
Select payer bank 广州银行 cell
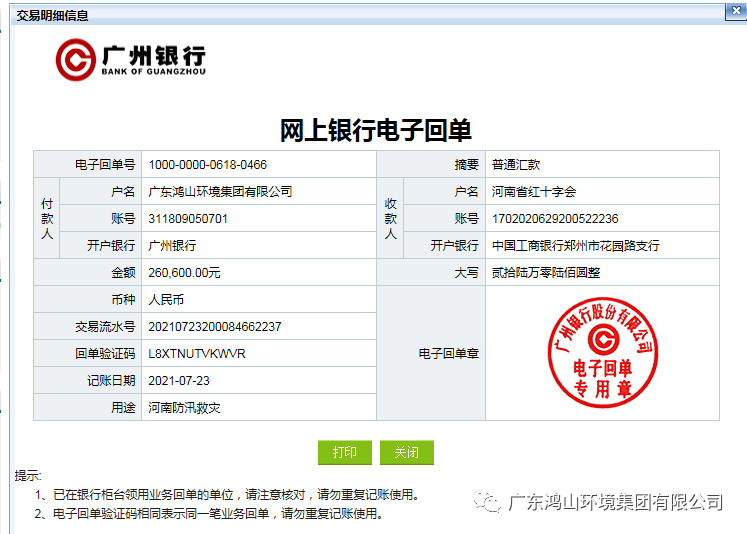click(172, 246)
